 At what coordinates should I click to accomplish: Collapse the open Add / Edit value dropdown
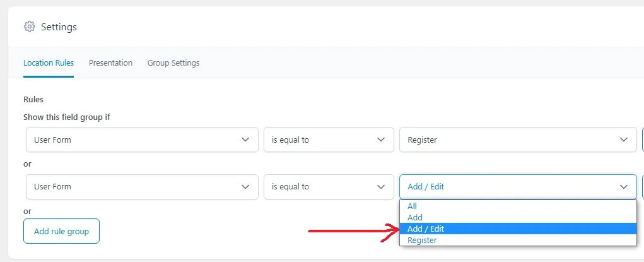click(x=518, y=187)
